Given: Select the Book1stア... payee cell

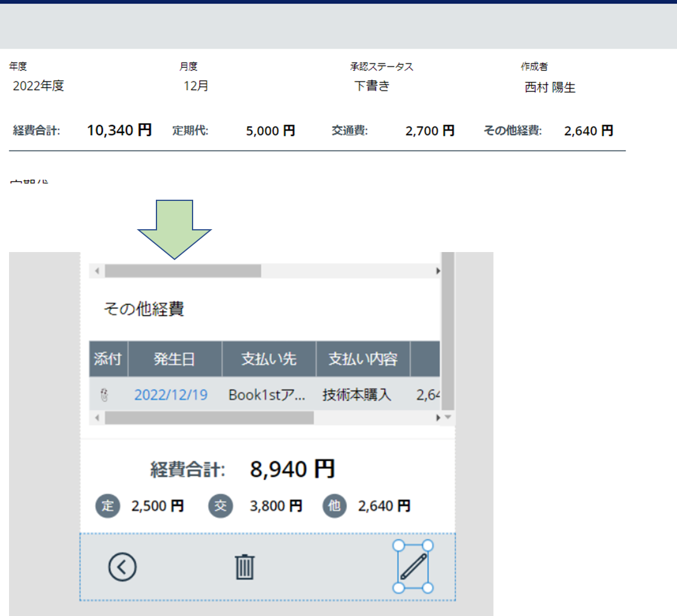Looking at the screenshot, I should pos(267,395).
